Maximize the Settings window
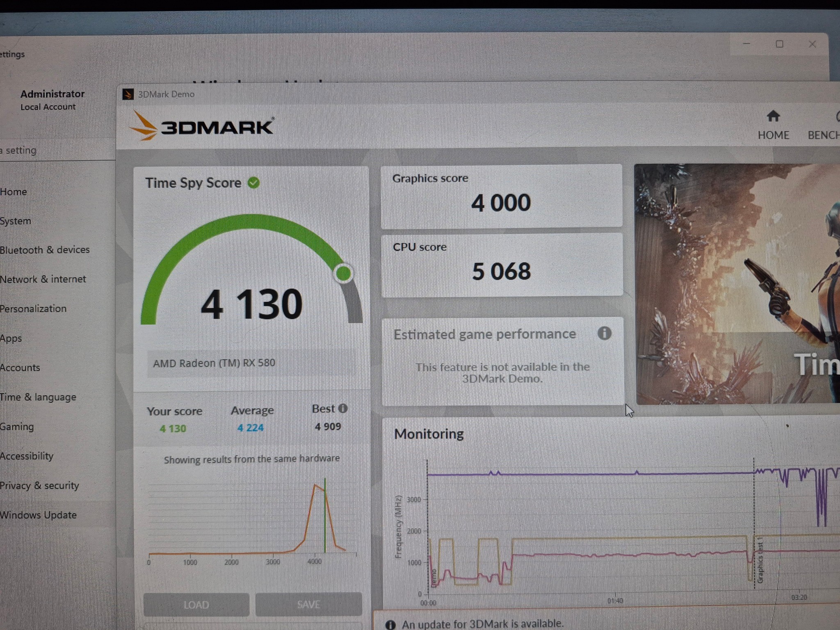Viewport: 840px width, 630px height. (x=779, y=44)
